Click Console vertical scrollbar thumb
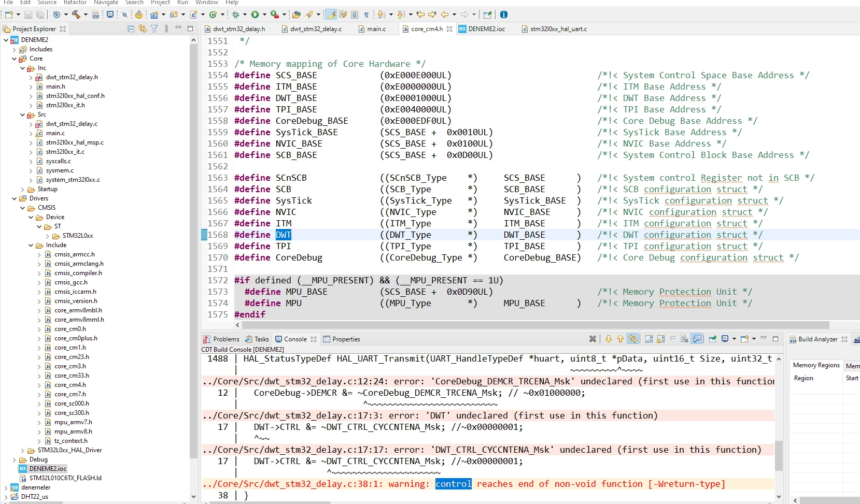This screenshot has width=860, height=504. point(779,456)
